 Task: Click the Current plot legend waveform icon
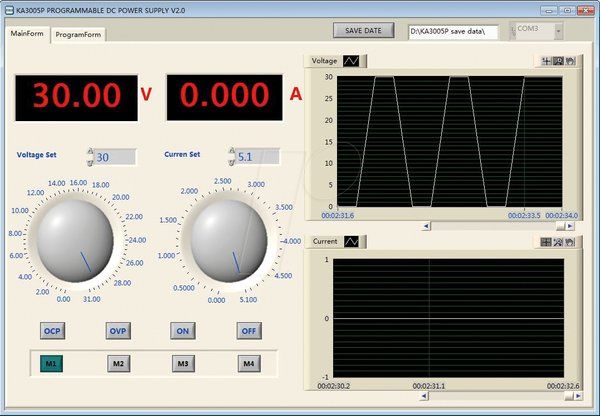352,241
